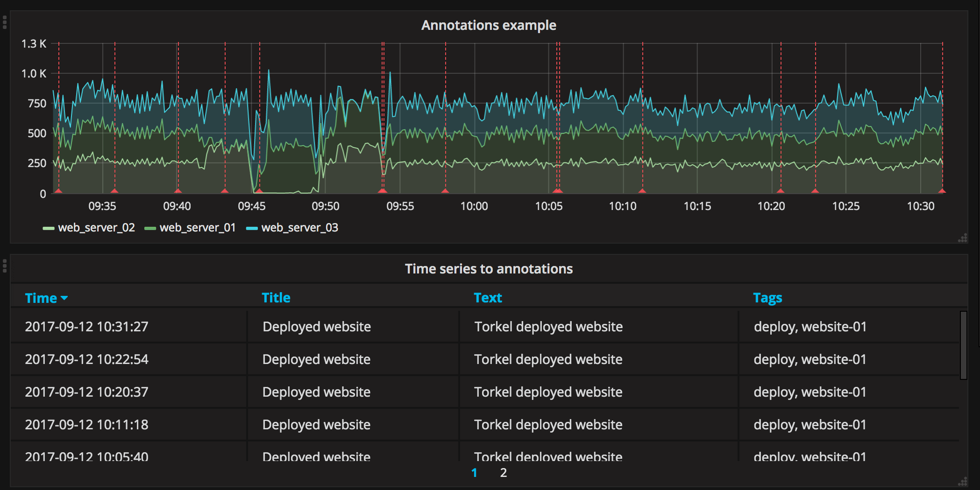Click the last annotation marker at the graph's right edge

[942, 191]
